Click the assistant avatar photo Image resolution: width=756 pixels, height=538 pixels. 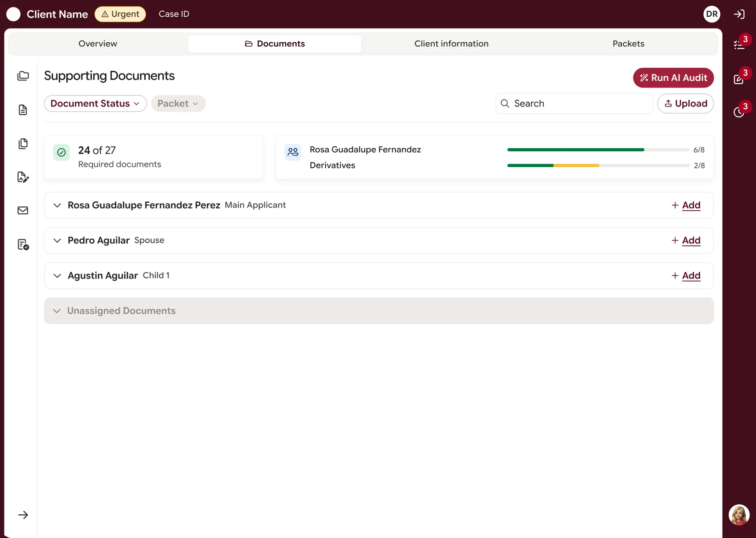[739, 515]
